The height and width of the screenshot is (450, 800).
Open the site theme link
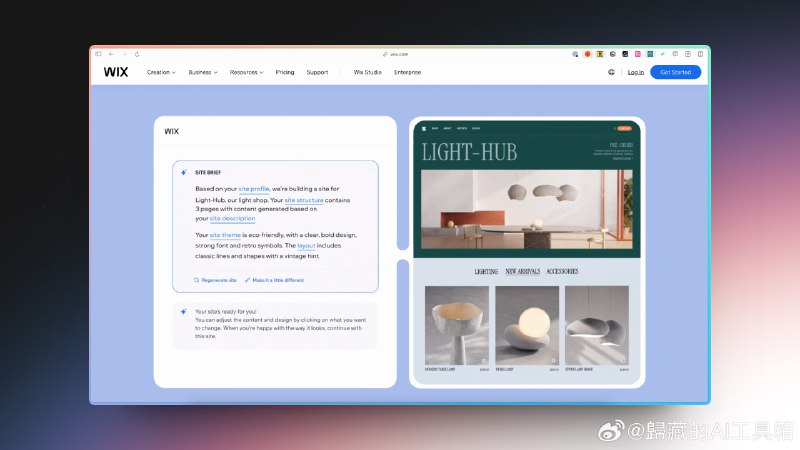click(x=225, y=235)
